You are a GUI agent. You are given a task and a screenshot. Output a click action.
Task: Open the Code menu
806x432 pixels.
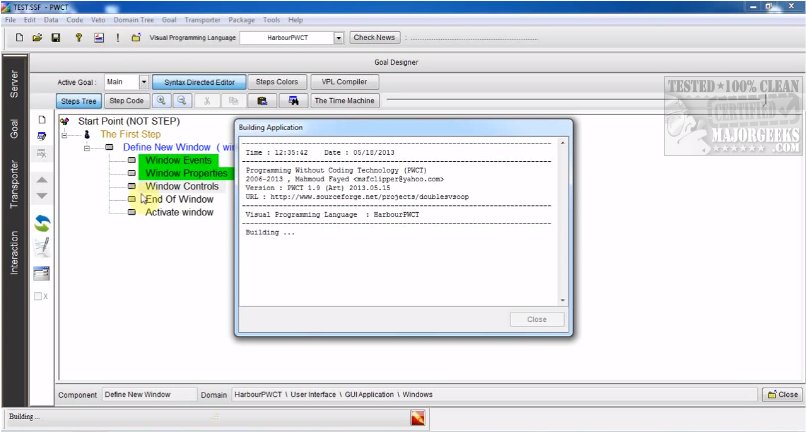pos(75,20)
